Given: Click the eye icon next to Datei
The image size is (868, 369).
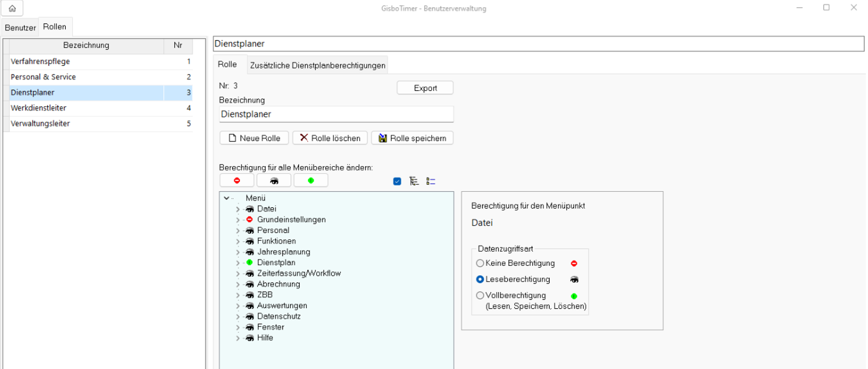Looking at the screenshot, I should (x=250, y=209).
